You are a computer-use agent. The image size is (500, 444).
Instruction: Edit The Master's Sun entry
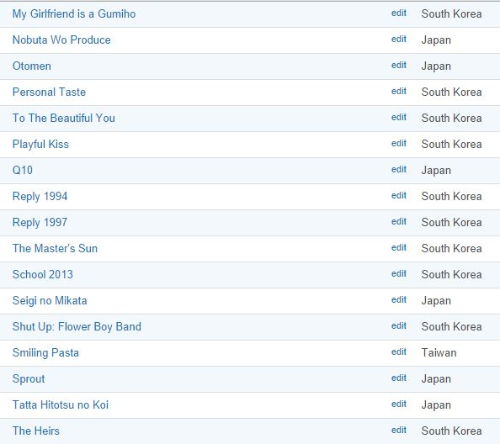click(399, 248)
